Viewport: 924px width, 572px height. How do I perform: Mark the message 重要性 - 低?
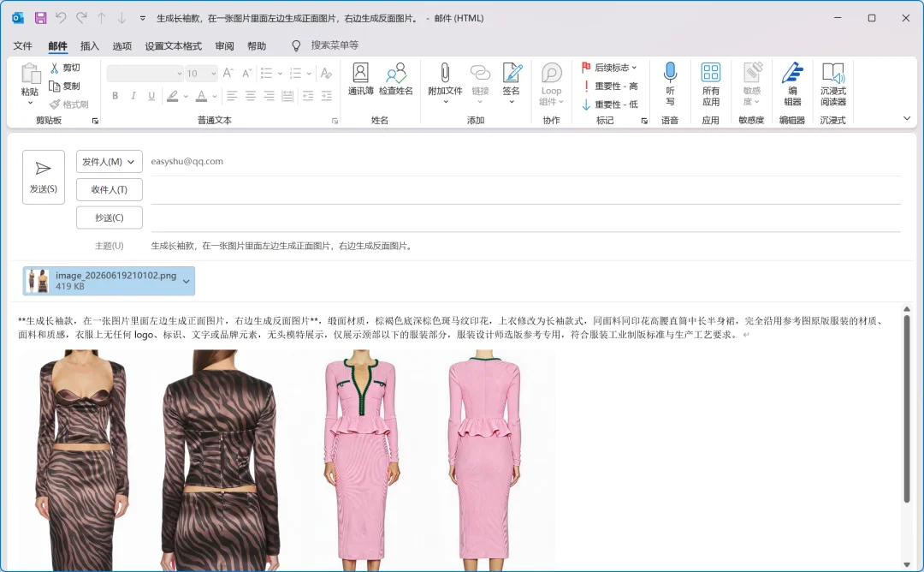610,104
